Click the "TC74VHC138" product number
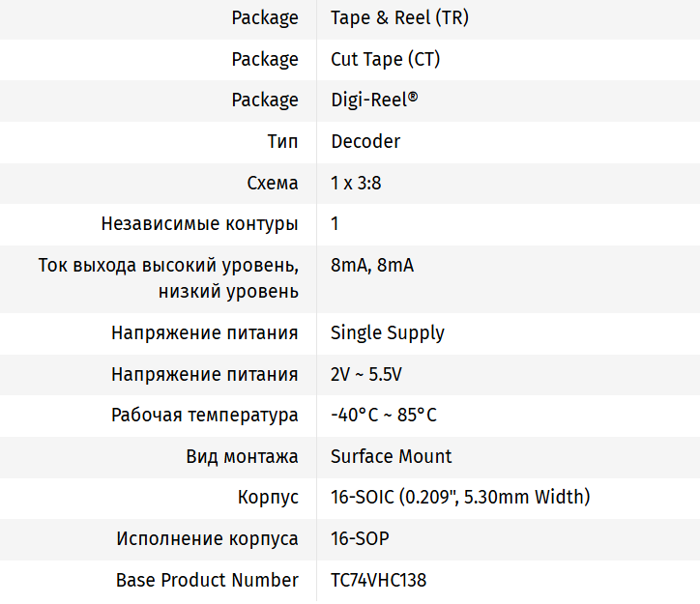 click(x=378, y=580)
